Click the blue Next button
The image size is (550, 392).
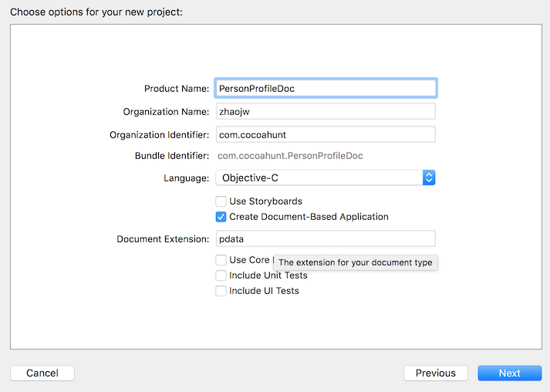click(x=509, y=373)
